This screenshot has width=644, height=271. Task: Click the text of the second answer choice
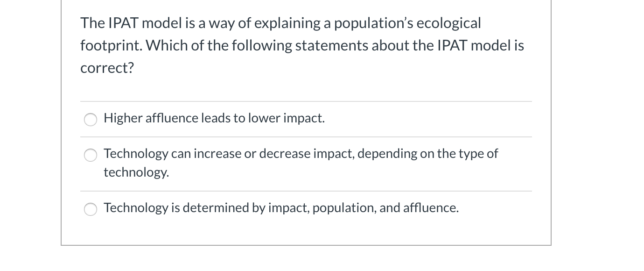click(301, 153)
